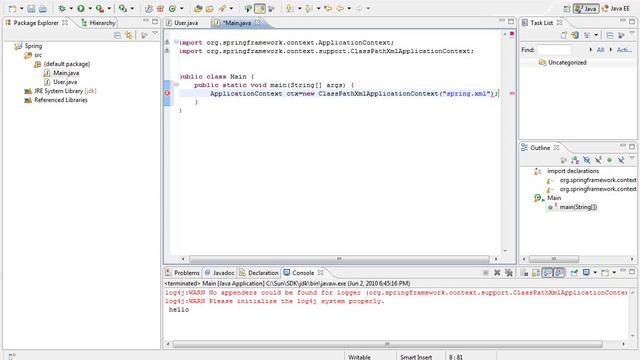Click the Last Edit Location icon

point(328,9)
